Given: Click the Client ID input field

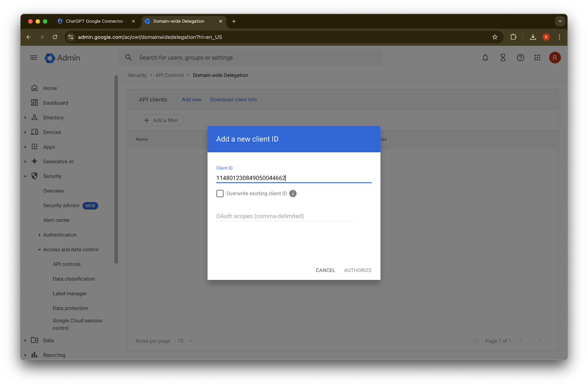Looking at the screenshot, I should click(x=294, y=178).
